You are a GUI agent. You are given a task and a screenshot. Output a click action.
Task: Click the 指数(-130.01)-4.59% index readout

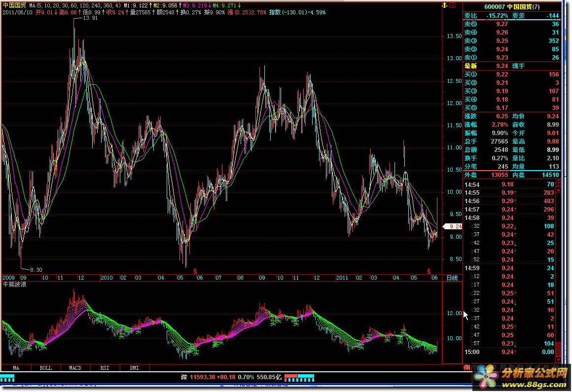click(x=297, y=12)
